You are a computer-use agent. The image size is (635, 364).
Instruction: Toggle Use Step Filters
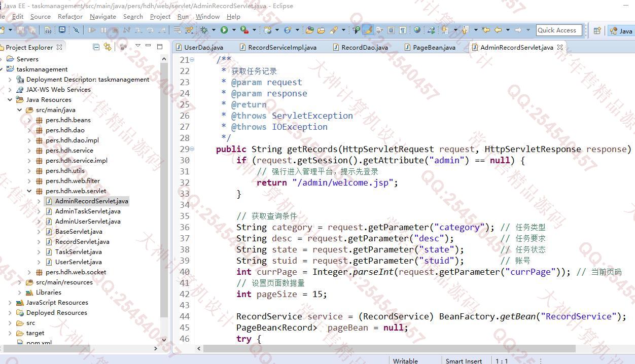pos(189,30)
